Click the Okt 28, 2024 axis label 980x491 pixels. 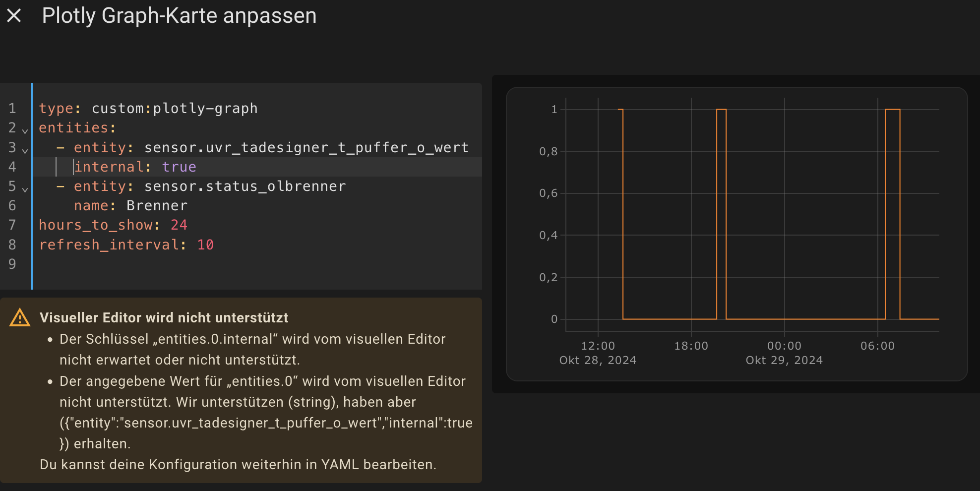(597, 360)
